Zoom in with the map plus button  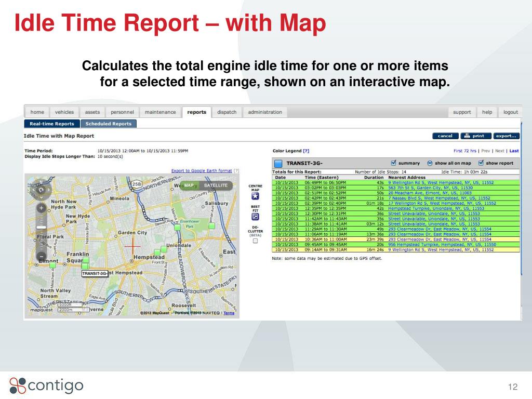[x=42, y=208]
